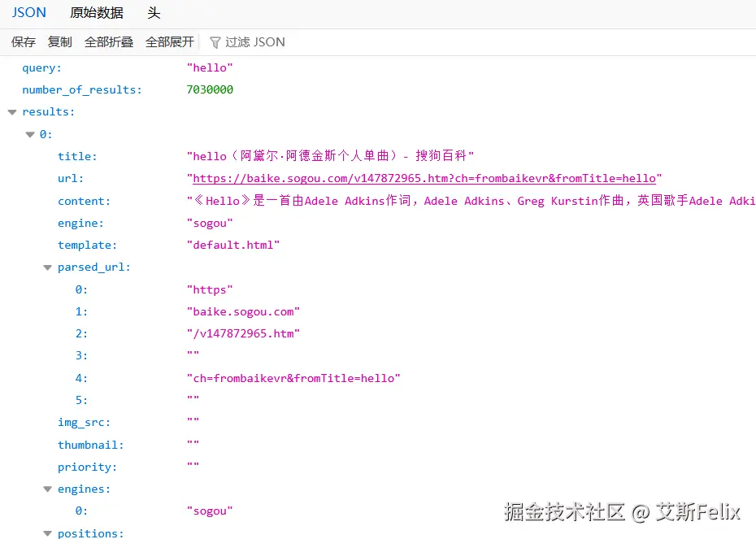Screen dimensions: 756x539
Task: Open the baike.sogou.com URL link
Action: 424,178
